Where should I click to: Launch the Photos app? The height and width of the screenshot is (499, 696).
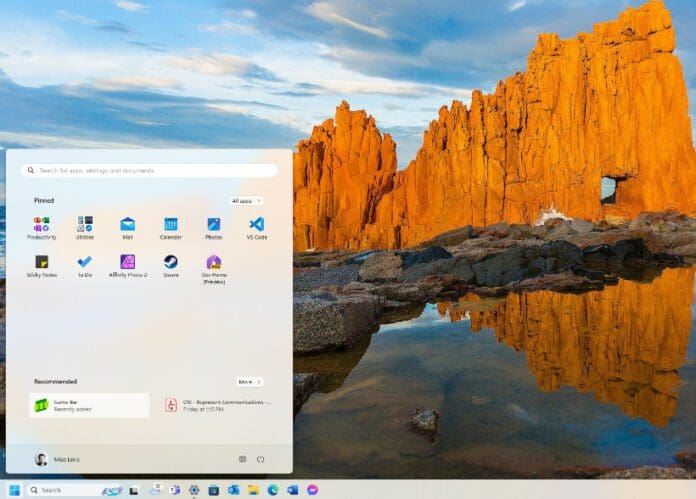tap(214, 226)
